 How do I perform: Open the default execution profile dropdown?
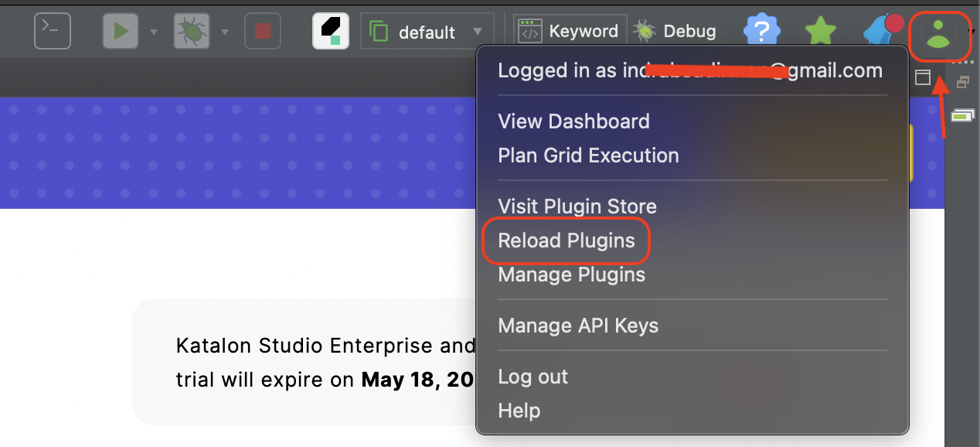point(427,32)
